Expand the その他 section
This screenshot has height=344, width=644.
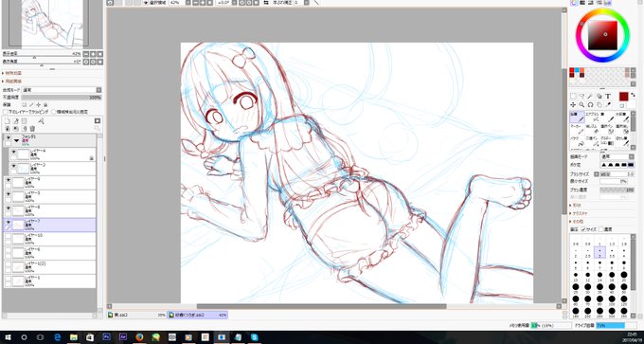[x=575, y=221]
